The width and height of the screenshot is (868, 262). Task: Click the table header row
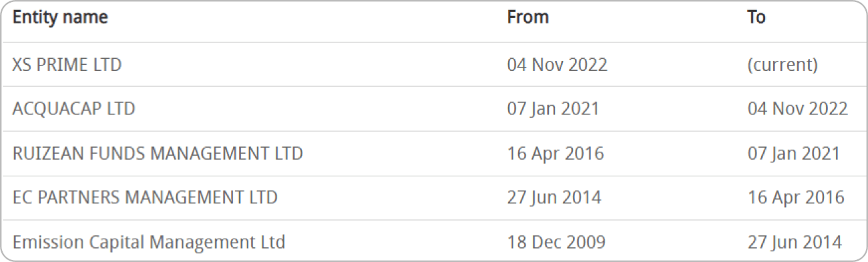click(x=434, y=21)
